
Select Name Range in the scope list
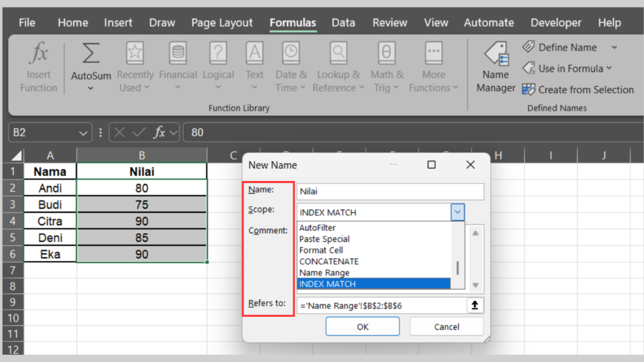pyautogui.click(x=325, y=273)
